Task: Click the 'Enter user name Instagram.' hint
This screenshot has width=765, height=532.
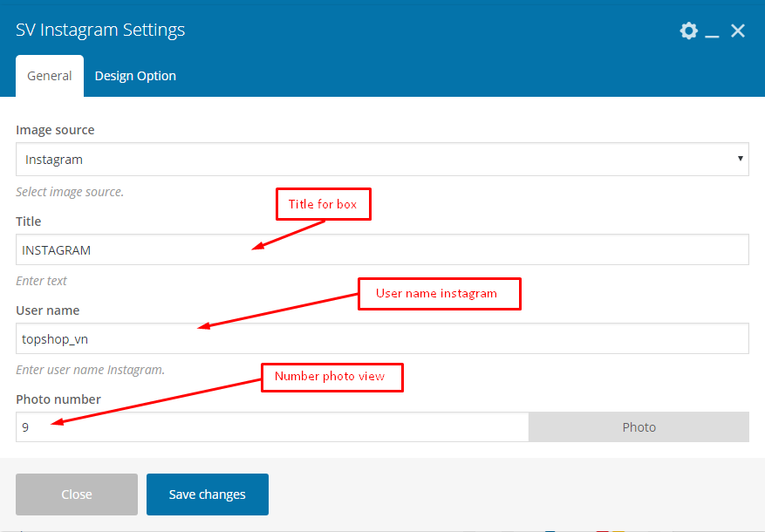Action: tap(90, 370)
